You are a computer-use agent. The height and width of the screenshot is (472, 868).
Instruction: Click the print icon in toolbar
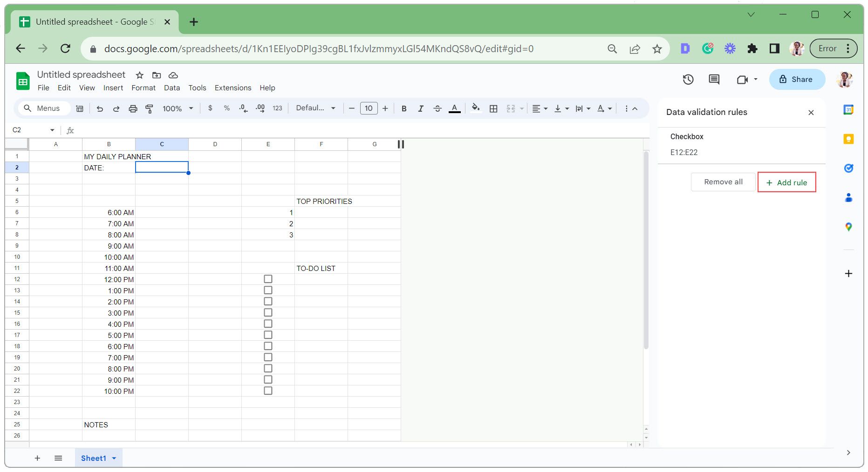[133, 108]
